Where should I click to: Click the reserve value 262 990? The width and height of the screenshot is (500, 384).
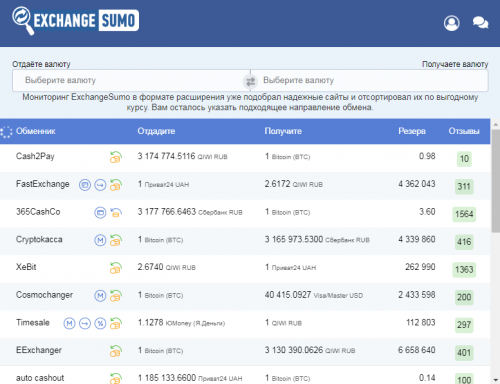click(420, 267)
